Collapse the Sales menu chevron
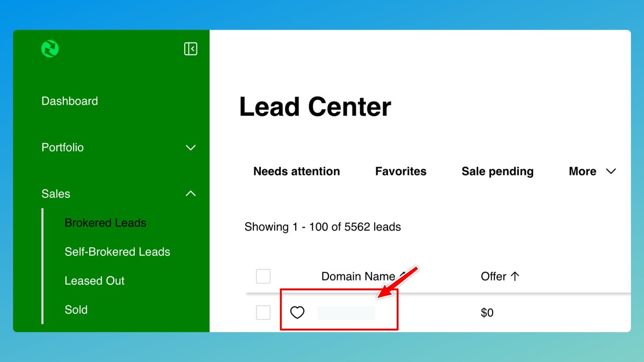 [191, 194]
